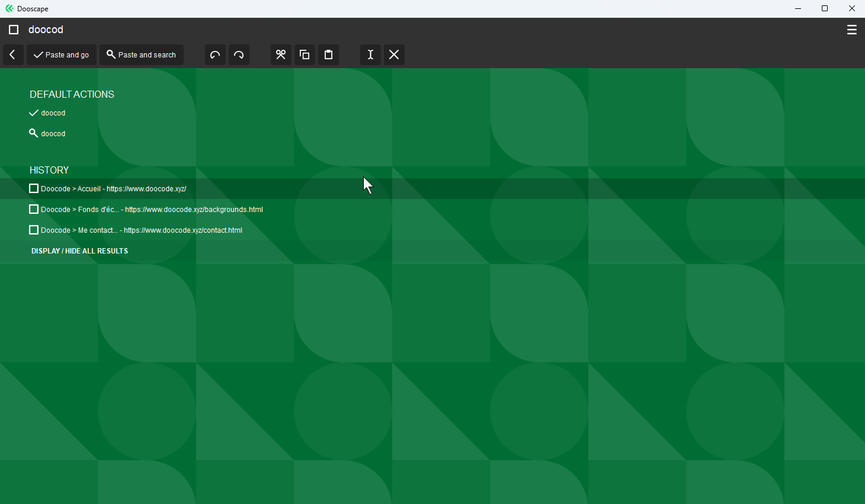Screen dimensions: 865x504
Task: Open the hamburger main menu
Action: 851,30
